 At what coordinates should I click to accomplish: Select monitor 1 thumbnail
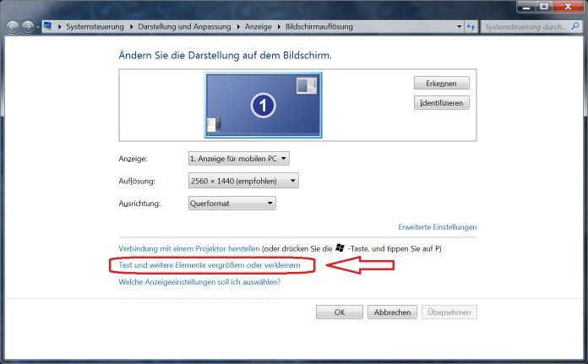pos(264,106)
